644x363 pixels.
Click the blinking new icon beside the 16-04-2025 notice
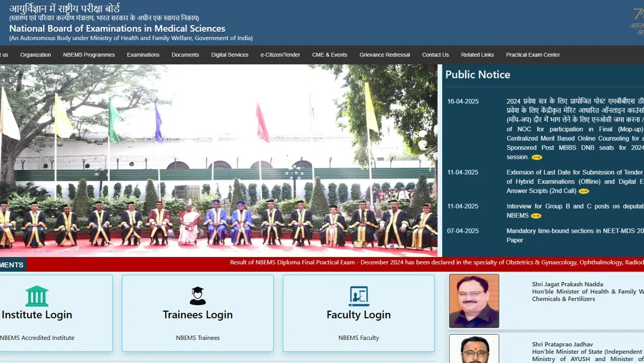536,157
